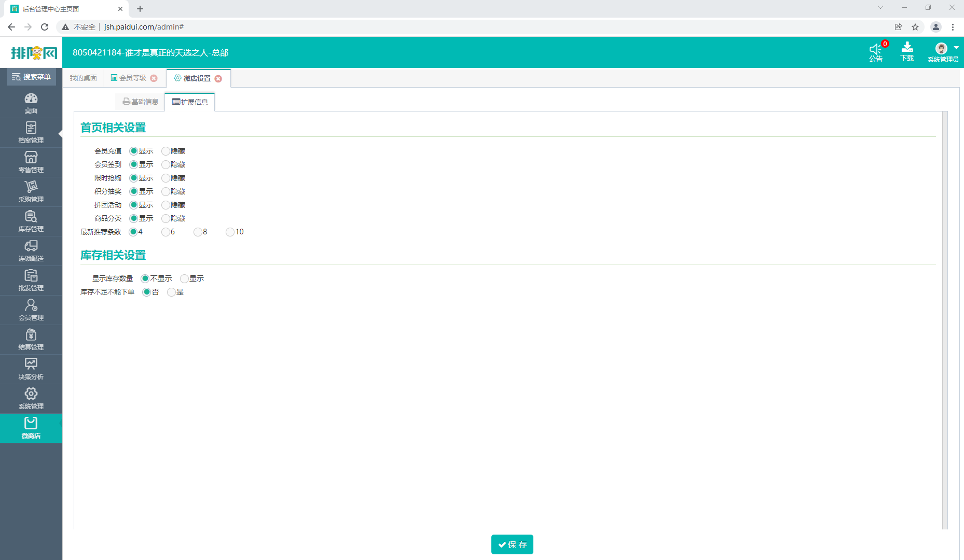Open 档案管理 in the sidebar
The width and height of the screenshot is (964, 560).
coord(31,133)
